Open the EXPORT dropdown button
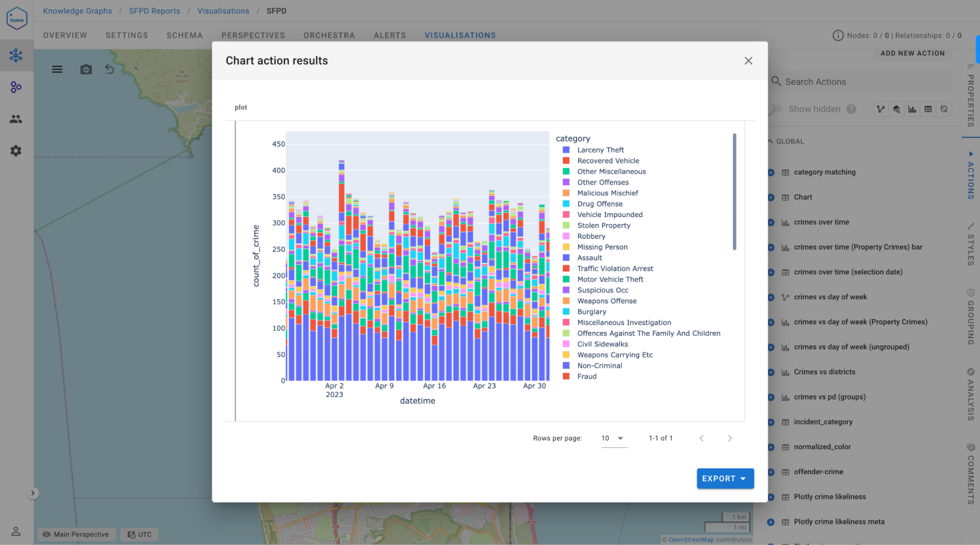Image resolution: width=980 pixels, height=545 pixels. (725, 479)
